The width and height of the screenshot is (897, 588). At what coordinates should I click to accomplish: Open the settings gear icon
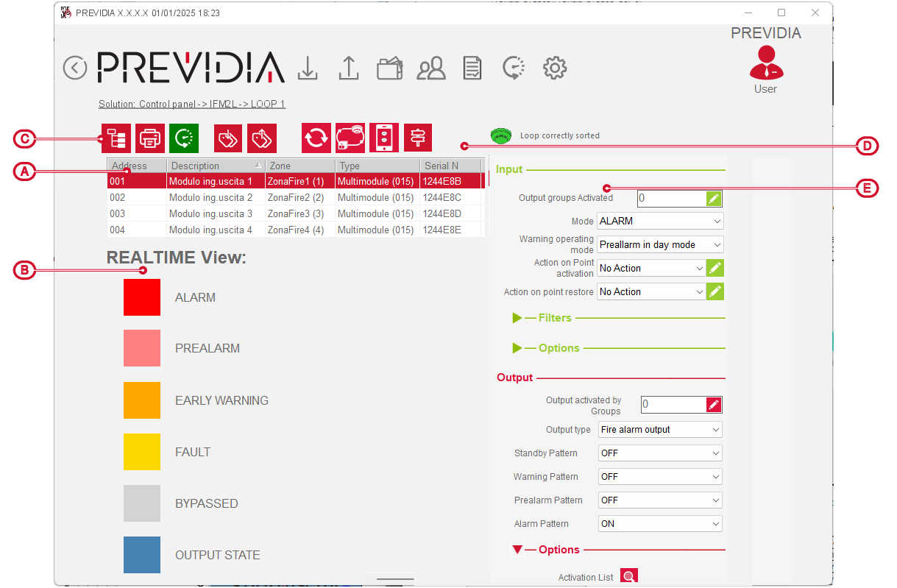(554, 68)
